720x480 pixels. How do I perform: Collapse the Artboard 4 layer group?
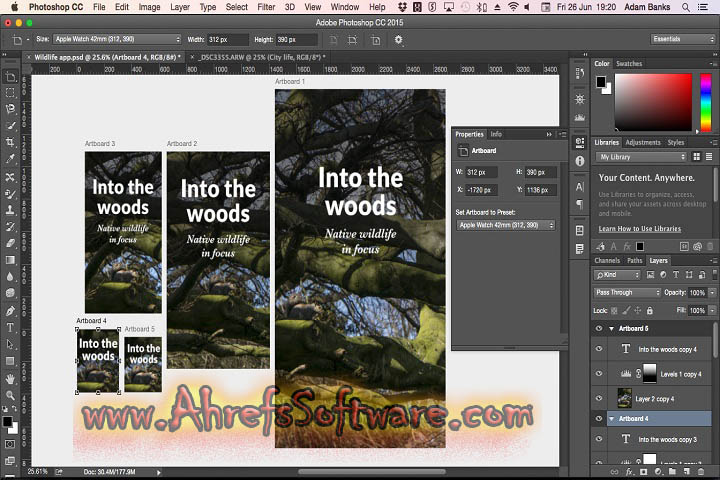tap(611, 418)
